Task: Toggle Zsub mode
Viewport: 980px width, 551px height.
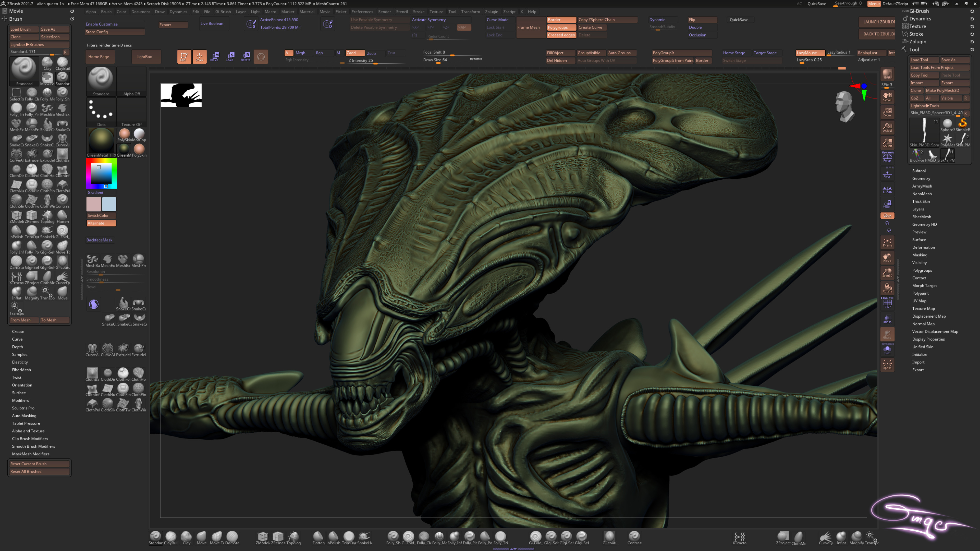Action: (x=371, y=53)
